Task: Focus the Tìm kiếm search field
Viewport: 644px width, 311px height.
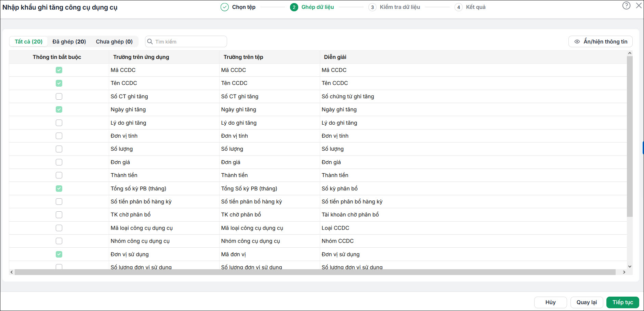Action: pos(186,41)
